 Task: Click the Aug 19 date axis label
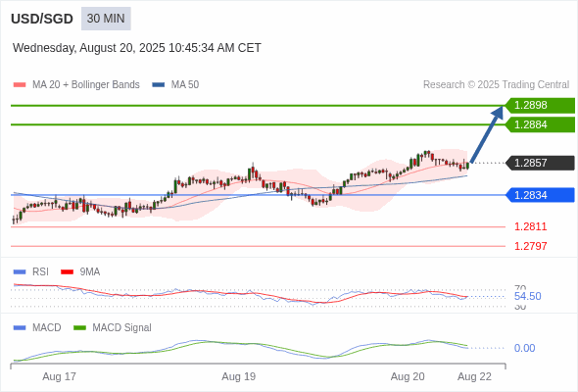click(238, 376)
